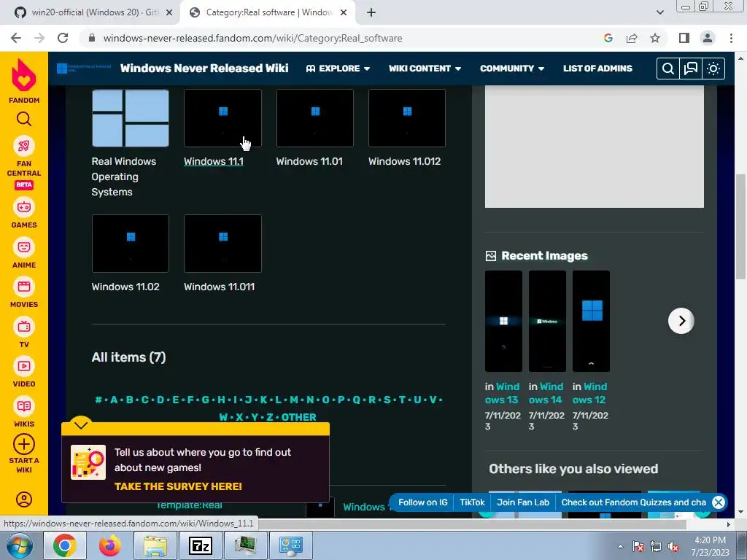The image size is (747, 560).
Task: Click the browser back arrow
Action: pyautogui.click(x=16, y=38)
